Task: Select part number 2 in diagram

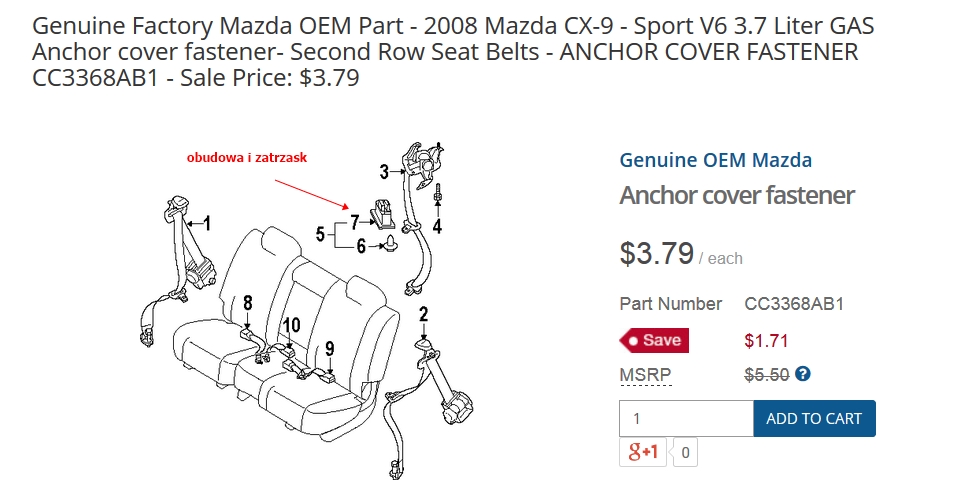Action: pos(424,314)
